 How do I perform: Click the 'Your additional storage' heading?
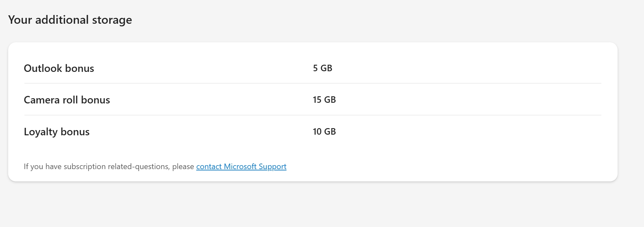click(70, 20)
